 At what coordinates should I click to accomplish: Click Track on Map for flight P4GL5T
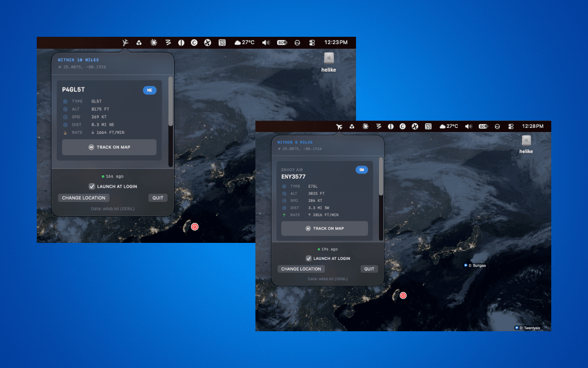(109, 147)
